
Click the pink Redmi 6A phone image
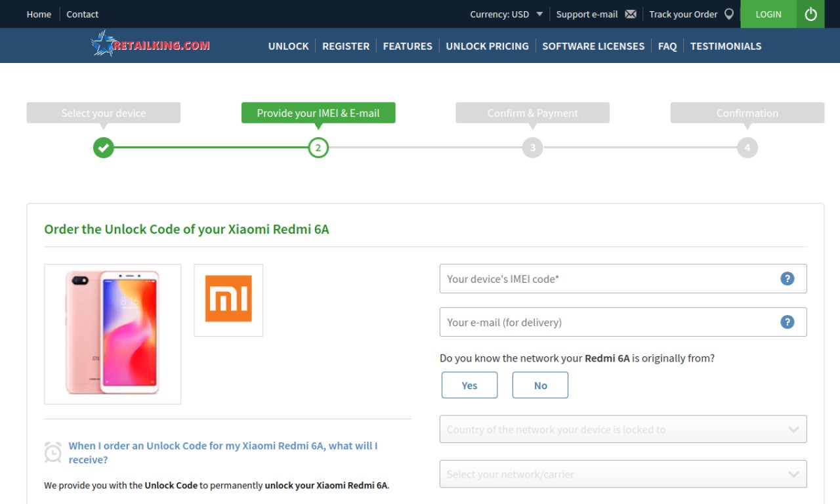click(112, 333)
